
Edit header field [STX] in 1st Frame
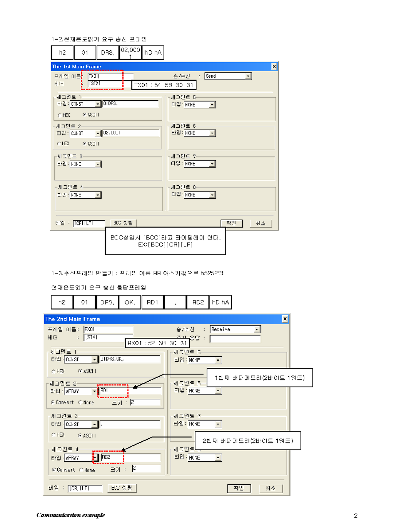click(110, 84)
